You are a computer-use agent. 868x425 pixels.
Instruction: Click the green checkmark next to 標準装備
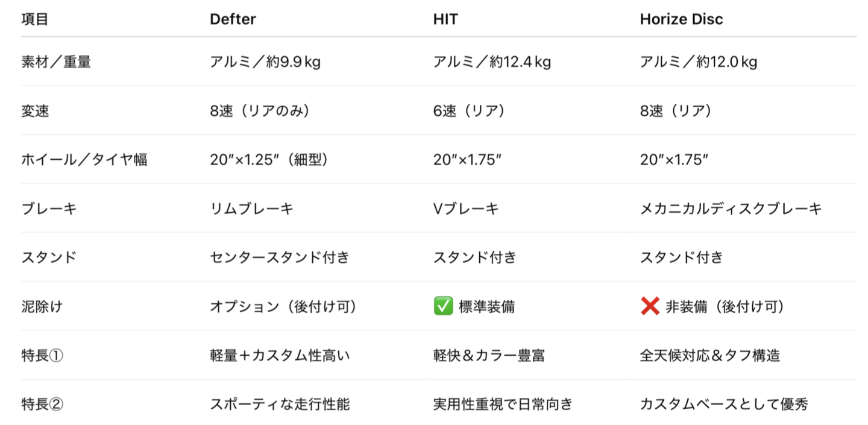[443, 307]
